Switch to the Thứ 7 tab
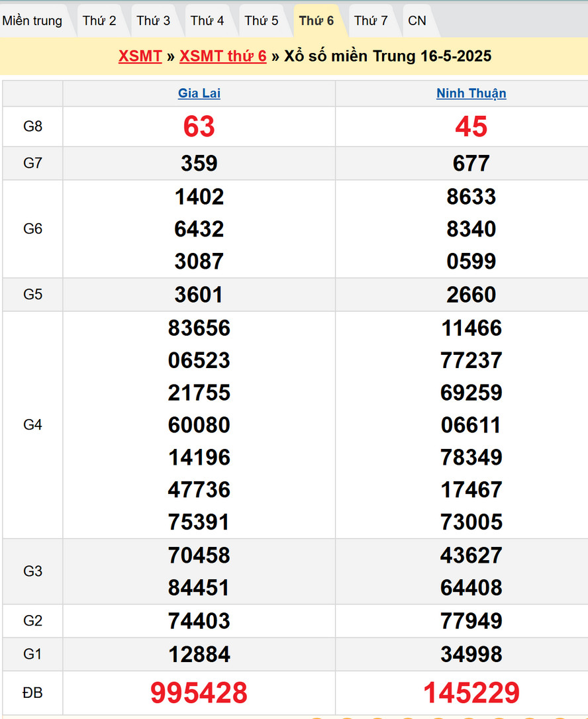The width and height of the screenshot is (588, 719). click(371, 21)
